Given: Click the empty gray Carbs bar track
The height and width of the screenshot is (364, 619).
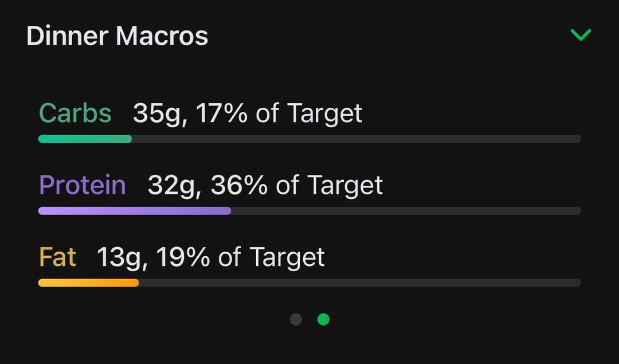Looking at the screenshot, I should click(x=355, y=139).
